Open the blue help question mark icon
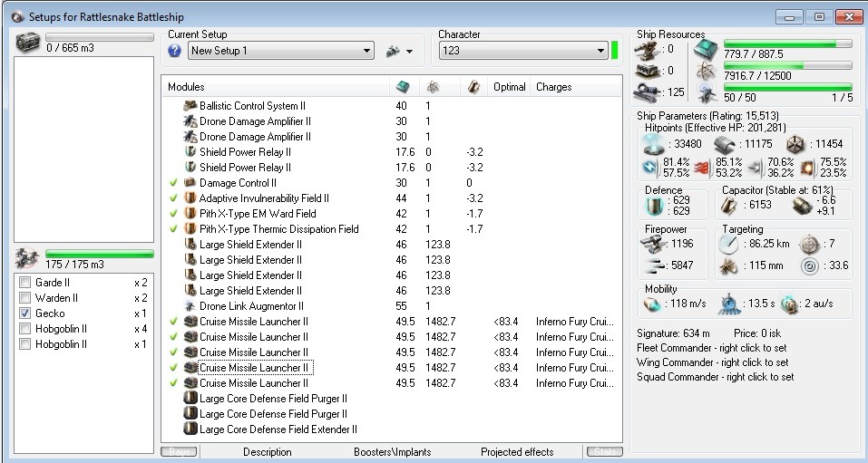 point(174,51)
